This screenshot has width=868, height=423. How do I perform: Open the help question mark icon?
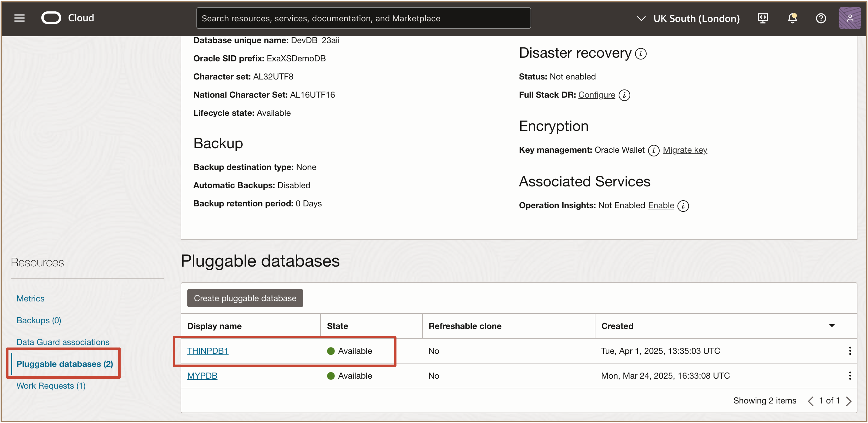point(821,18)
